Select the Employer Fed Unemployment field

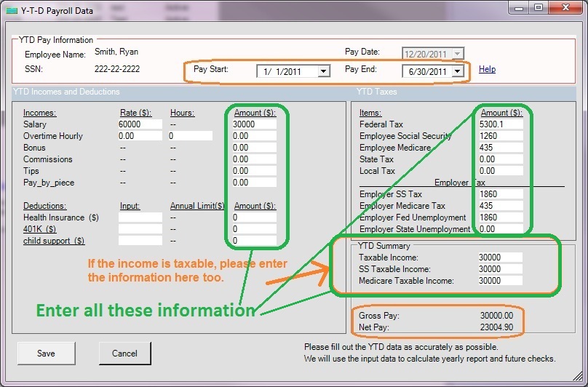(501, 218)
